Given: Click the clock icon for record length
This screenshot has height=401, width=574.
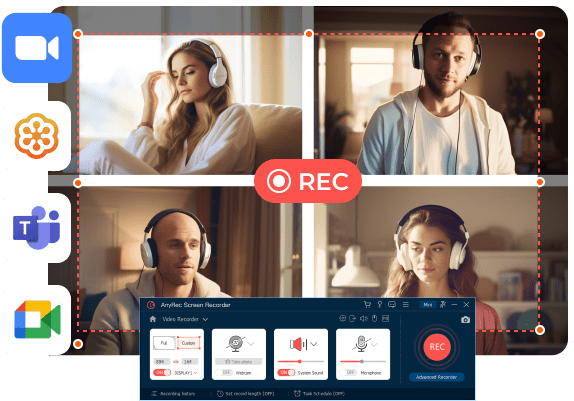Looking at the screenshot, I should 220,394.
